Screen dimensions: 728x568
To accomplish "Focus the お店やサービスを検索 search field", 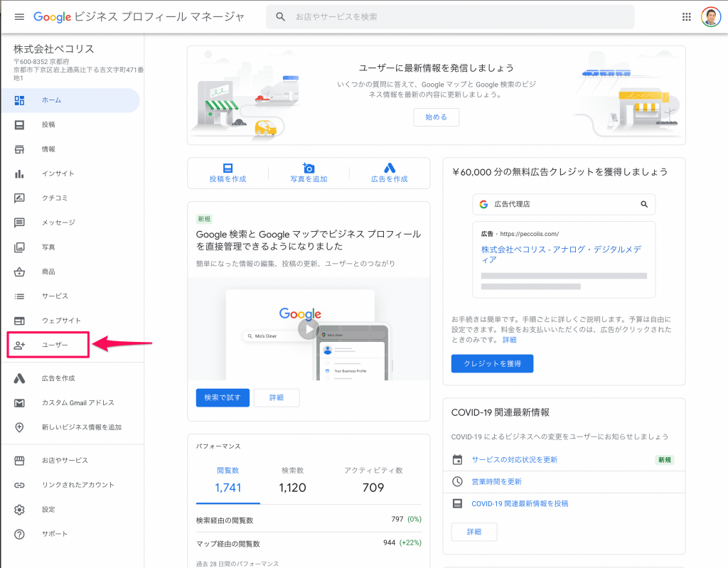I will tap(450, 17).
